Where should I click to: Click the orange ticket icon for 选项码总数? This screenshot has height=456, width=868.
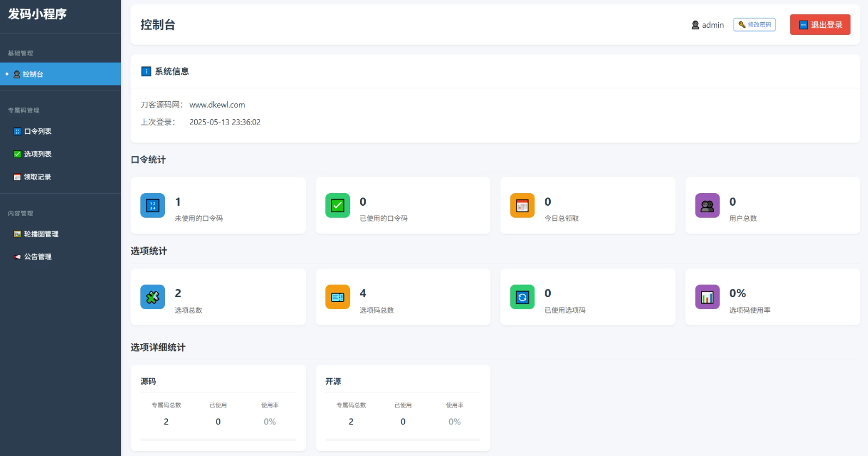(x=337, y=297)
